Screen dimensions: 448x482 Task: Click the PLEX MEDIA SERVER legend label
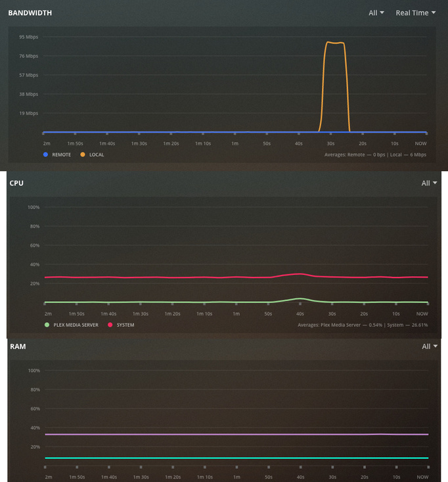click(x=76, y=325)
